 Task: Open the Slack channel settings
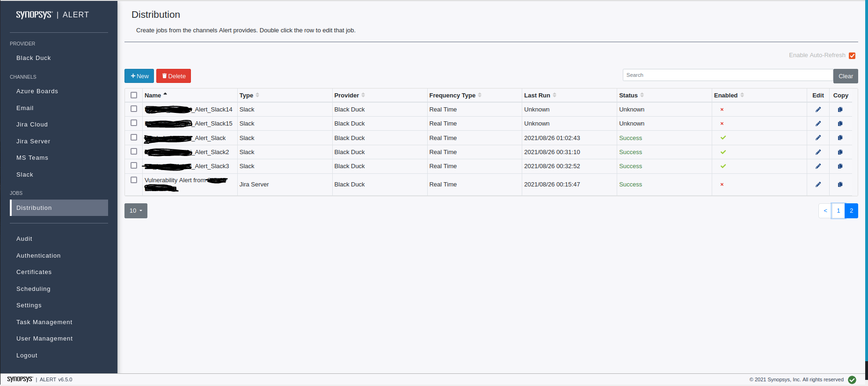(x=25, y=175)
